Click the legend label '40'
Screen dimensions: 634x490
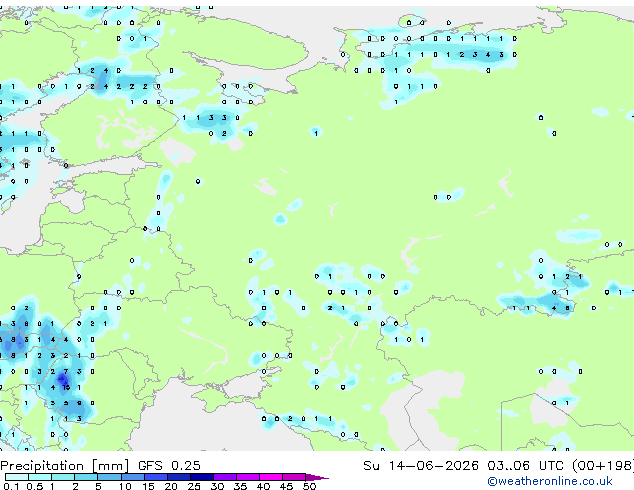click(263, 486)
